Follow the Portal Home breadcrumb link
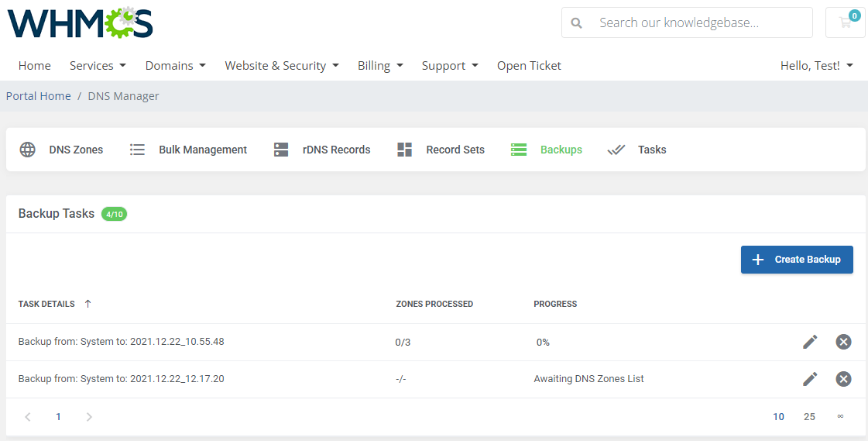The height and width of the screenshot is (441, 868). (38, 96)
